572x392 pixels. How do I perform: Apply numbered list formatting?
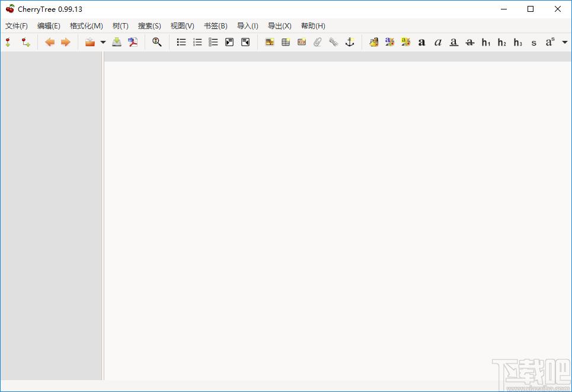(x=197, y=42)
